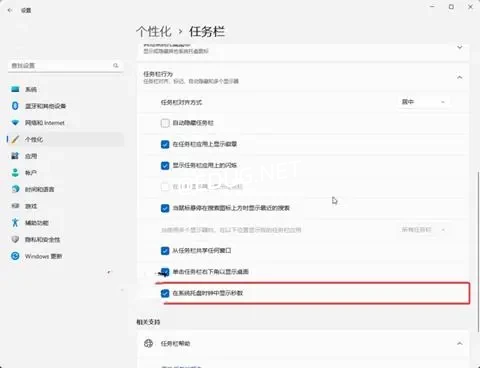Uncheck 从任务栏共享任何窗口

(165, 250)
